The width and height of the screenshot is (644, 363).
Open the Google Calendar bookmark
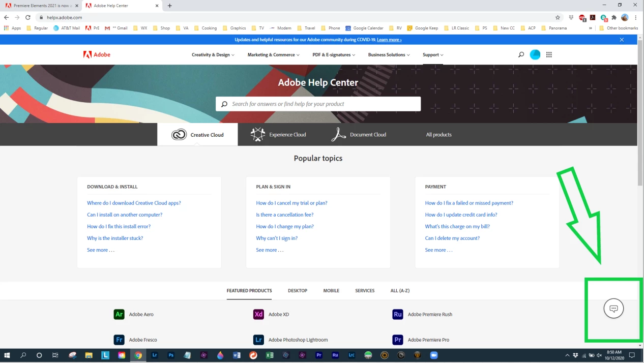pos(364,28)
